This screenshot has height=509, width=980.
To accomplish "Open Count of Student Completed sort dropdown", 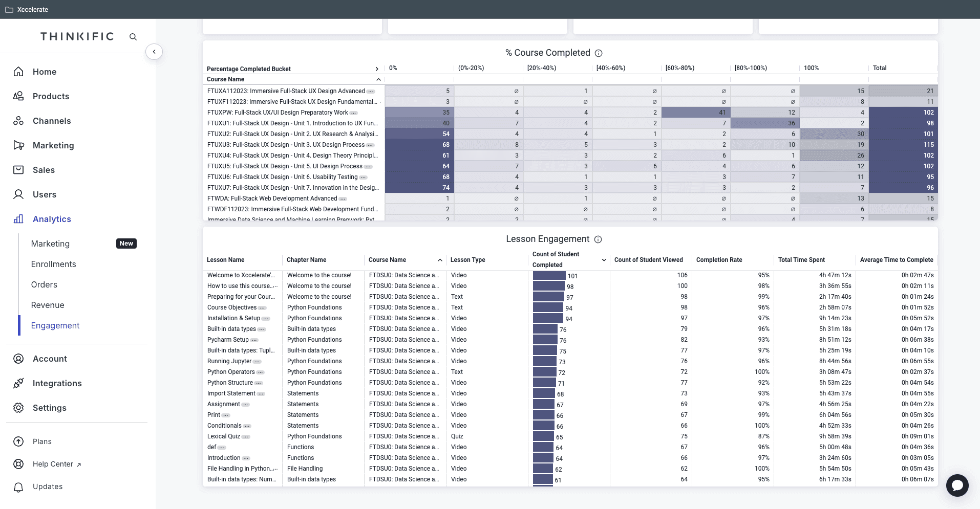I will click(604, 260).
